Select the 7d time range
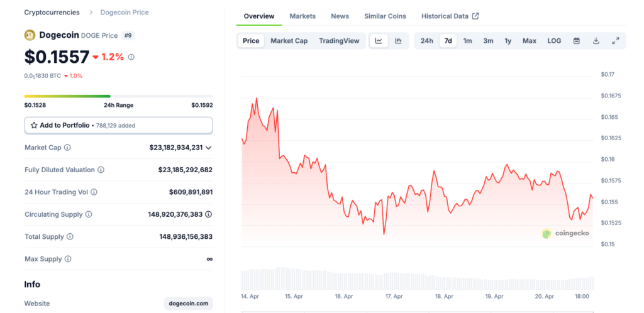This screenshot has height=313, width=644. (448, 41)
